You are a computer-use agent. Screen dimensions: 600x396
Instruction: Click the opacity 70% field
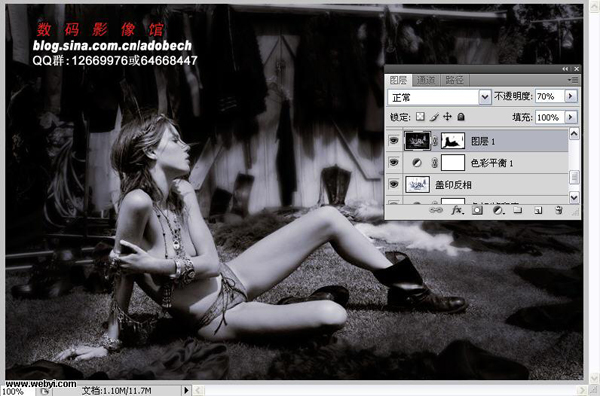coord(550,96)
